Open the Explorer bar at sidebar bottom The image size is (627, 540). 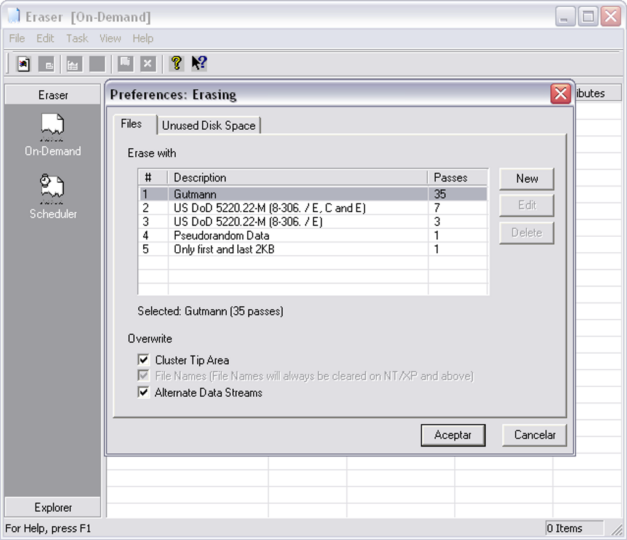[x=53, y=507]
